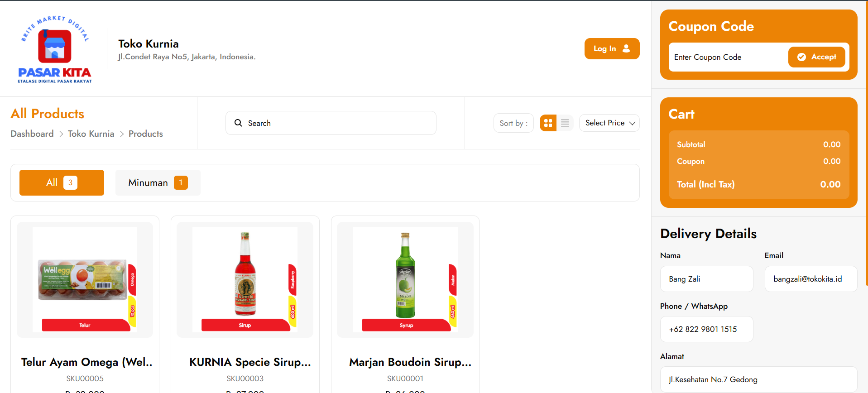This screenshot has width=868, height=393.
Task: Select the Minuman category tab
Action: pos(158,182)
